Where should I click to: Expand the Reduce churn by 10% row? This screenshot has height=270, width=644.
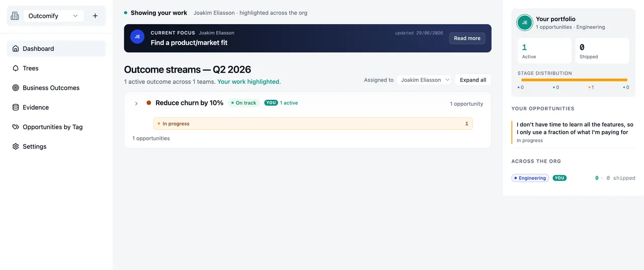tap(136, 103)
